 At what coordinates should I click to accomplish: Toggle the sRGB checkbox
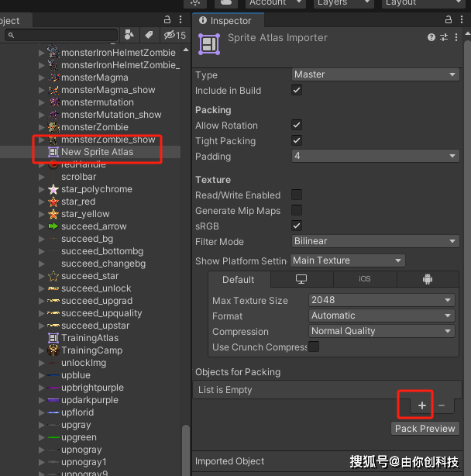(x=297, y=226)
